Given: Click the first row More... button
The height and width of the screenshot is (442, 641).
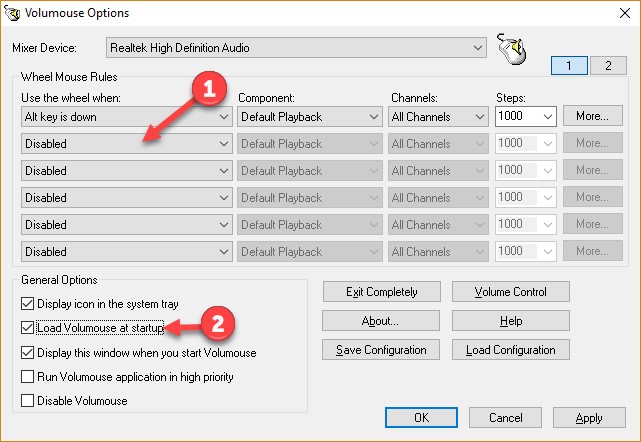Looking at the screenshot, I should pos(592,116).
